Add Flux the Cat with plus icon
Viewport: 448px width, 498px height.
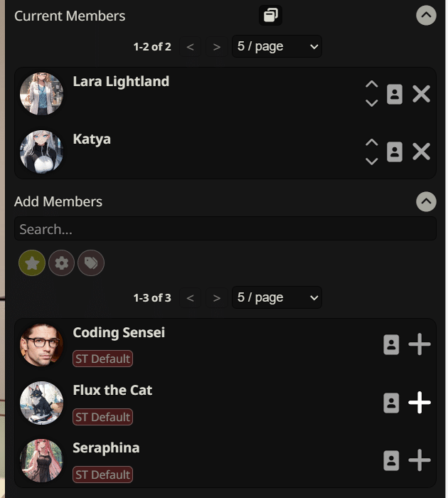(x=420, y=403)
